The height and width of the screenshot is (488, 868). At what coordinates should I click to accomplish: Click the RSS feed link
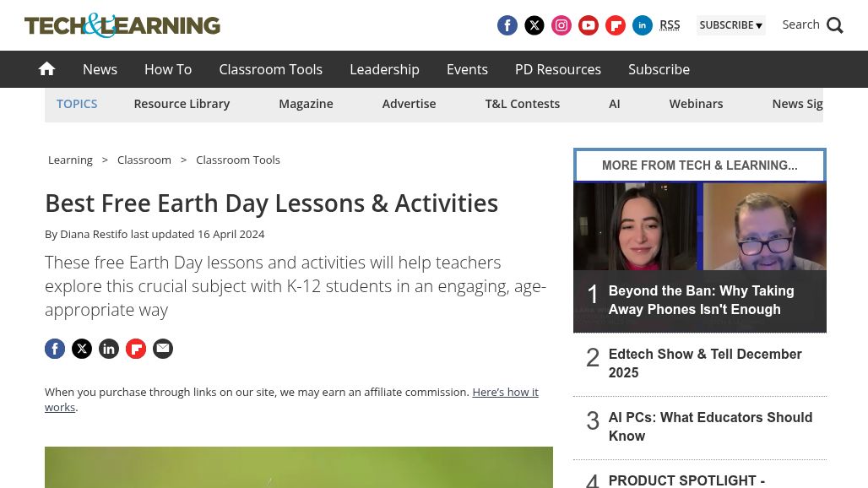670,24
